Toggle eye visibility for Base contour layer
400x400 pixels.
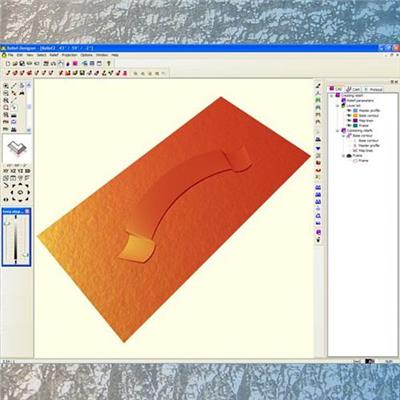(349, 115)
